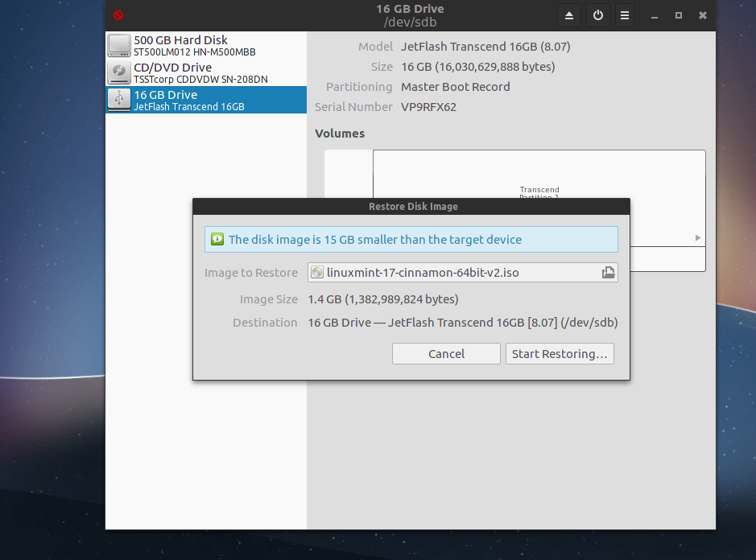
Task: Click the play arrow in Volumes panel
Action: [x=698, y=237]
